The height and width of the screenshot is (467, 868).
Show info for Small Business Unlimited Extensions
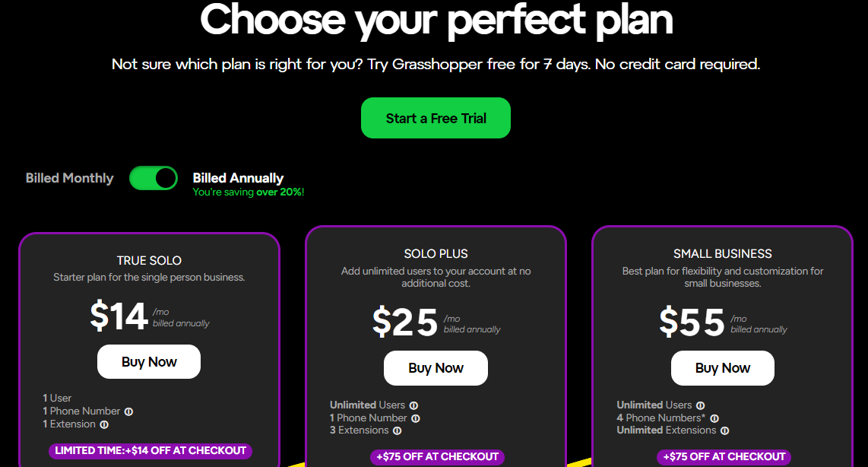(724, 430)
